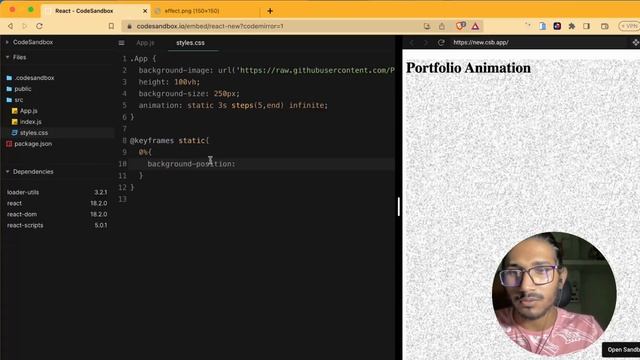Click the Brave rewards triangle icon
The image size is (640, 360).
tap(476, 26)
